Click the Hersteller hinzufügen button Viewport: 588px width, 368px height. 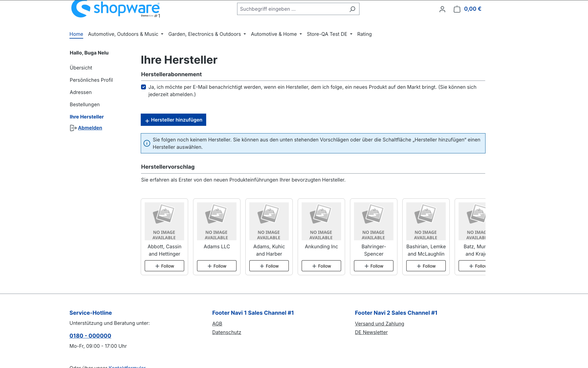tap(173, 120)
